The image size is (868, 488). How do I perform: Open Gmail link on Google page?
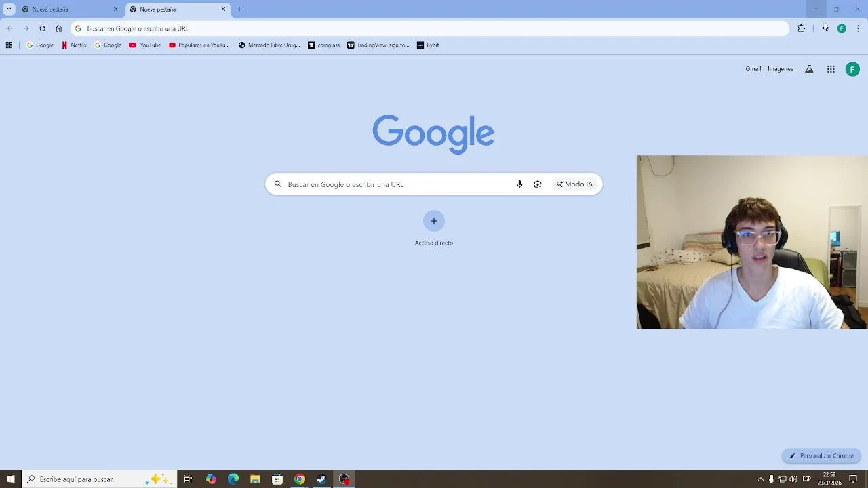point(753,69)
